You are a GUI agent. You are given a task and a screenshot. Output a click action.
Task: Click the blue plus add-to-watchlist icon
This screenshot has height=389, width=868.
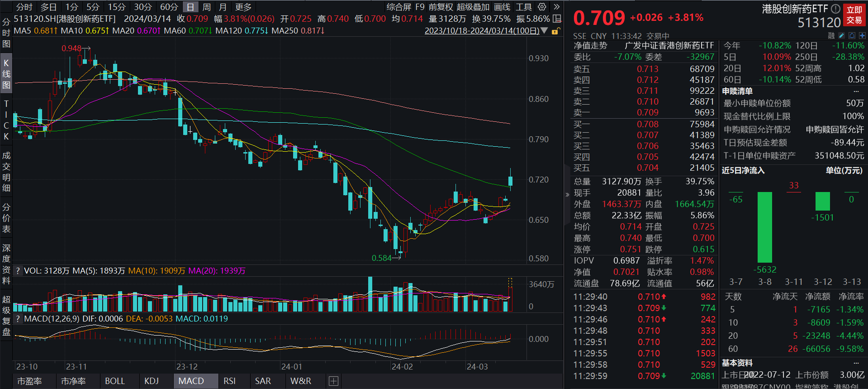click(x=862, y=35)
